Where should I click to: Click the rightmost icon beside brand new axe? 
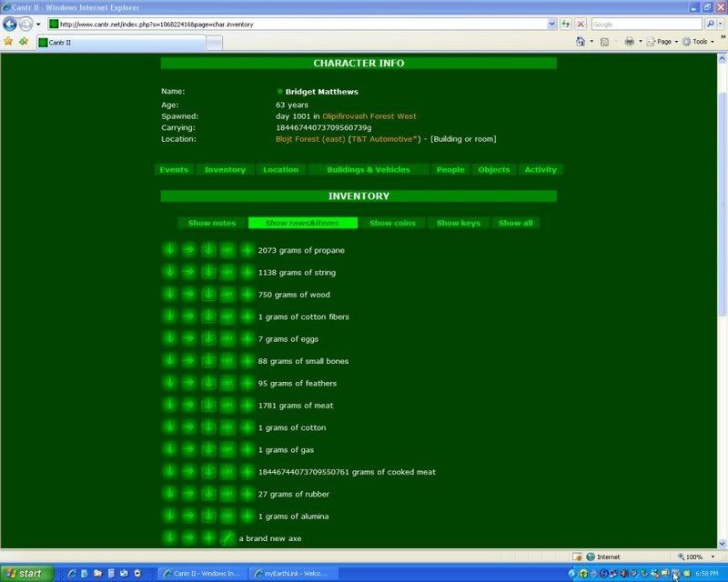tap(227, 538)
